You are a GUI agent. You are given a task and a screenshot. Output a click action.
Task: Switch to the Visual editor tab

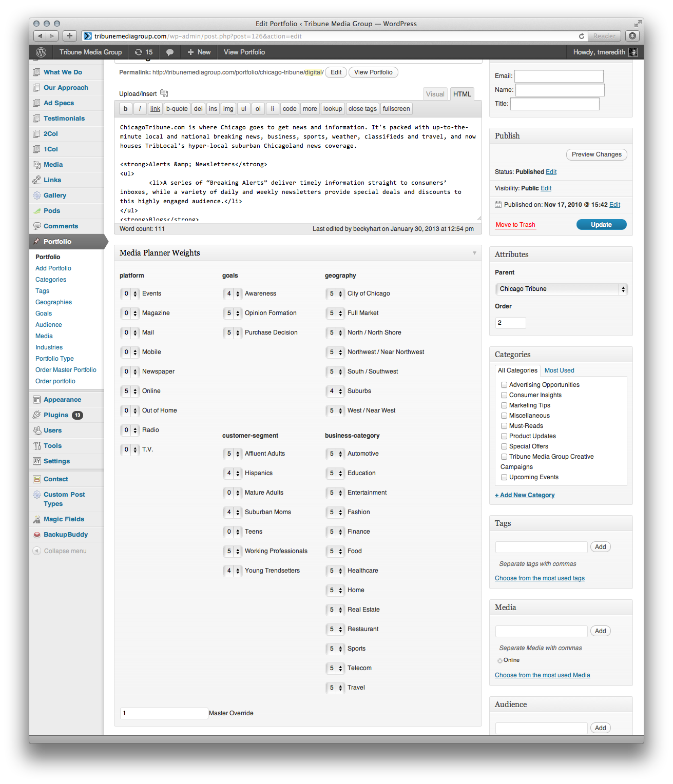click(435, 94)
